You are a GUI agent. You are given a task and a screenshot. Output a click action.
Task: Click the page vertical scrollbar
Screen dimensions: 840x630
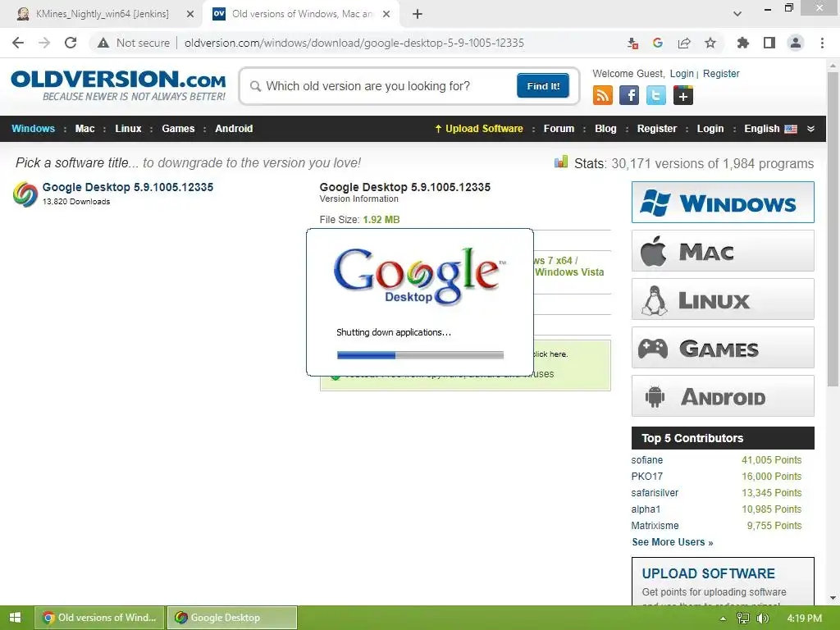833,228
